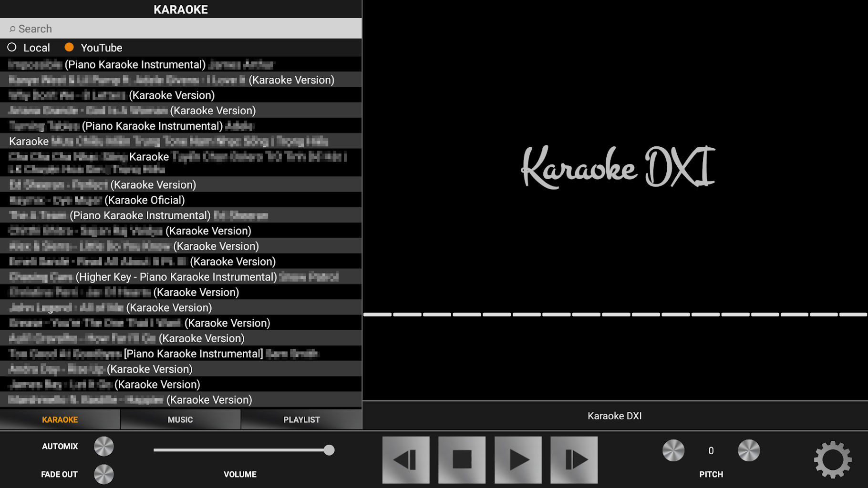Image resolution: width=868 pixels, height=488 pixels.
Task: Click the Karaoke DXI track title bar
Action: coord(615,416)
